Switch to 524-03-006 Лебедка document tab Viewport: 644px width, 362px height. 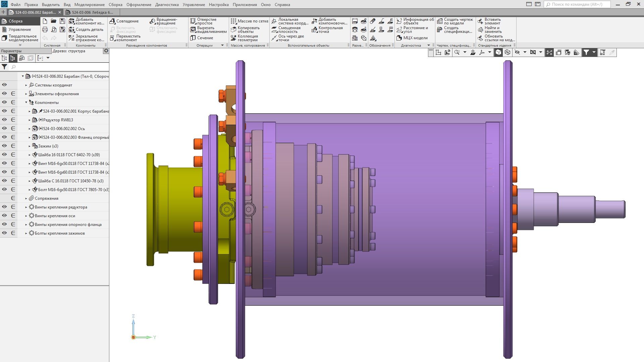(x=92, y=12)
